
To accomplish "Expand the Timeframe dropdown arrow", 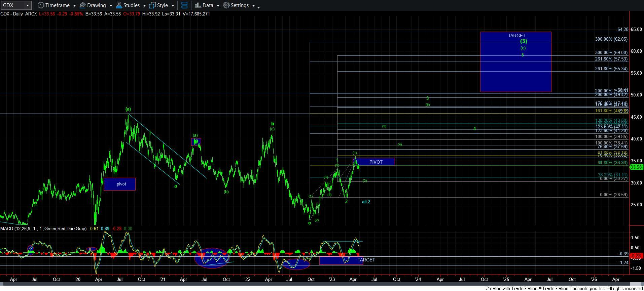I will point(74,6).
